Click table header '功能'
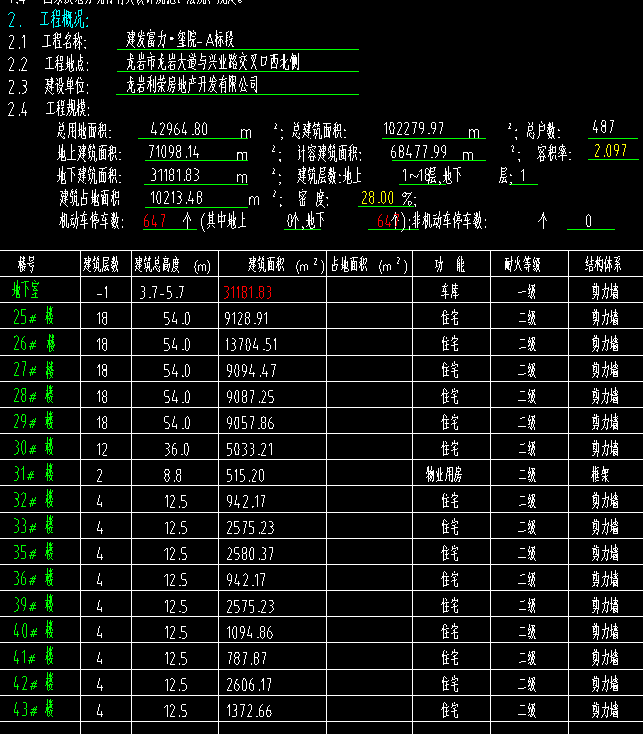The image size is (643, 734). [x=450, y=265]
